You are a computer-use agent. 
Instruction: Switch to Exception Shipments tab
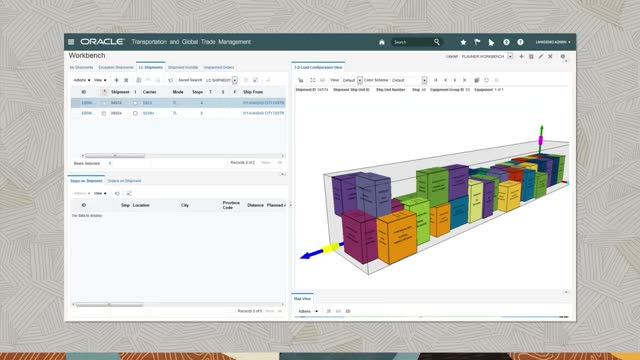pos(116,67)
